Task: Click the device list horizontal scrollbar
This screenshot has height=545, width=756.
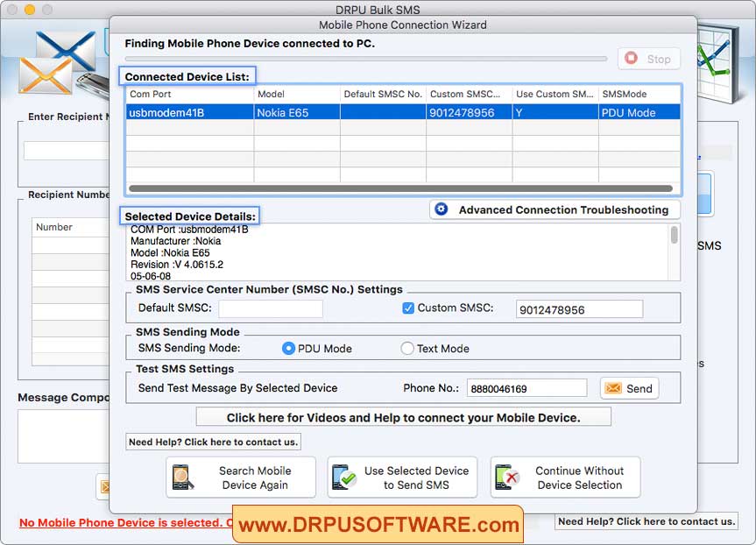Action: click(x=400, y=188)
